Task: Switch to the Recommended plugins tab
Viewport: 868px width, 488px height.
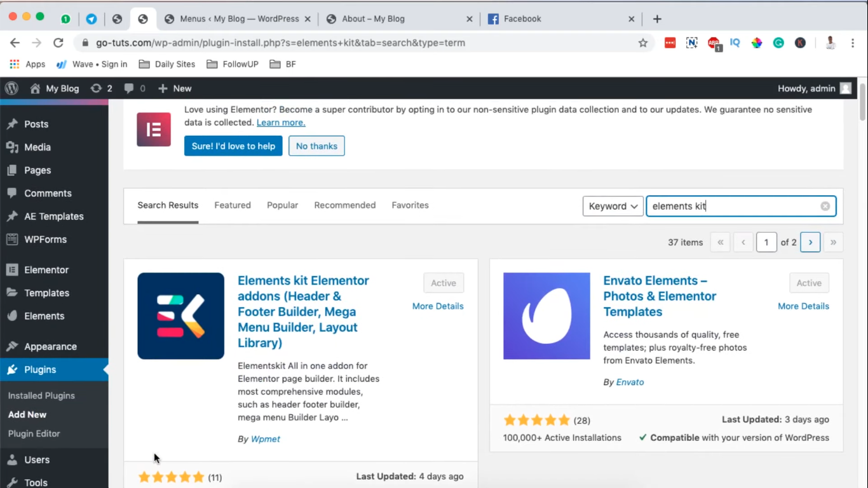Action: pos(345,205)
